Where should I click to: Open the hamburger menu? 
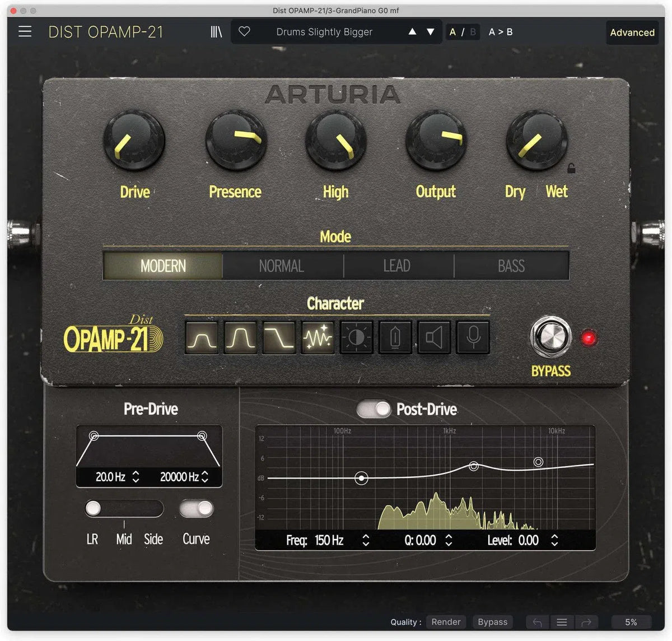(x=25, y=31)
